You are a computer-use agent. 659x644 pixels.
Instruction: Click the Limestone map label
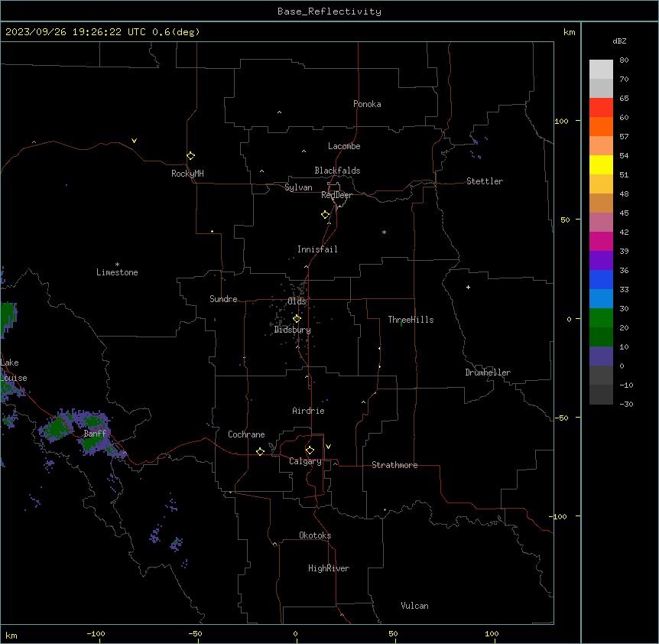(117, 272)
